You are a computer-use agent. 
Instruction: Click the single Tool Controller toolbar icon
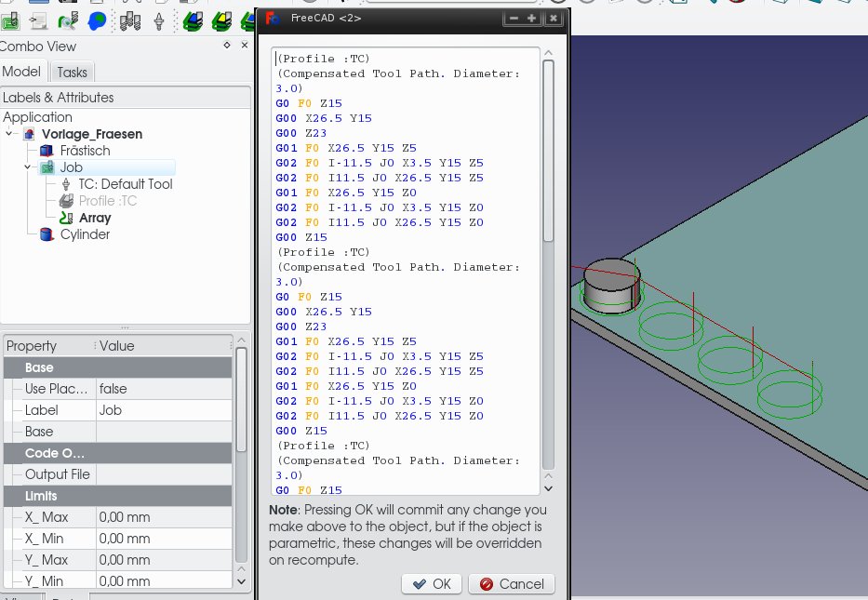158,19
